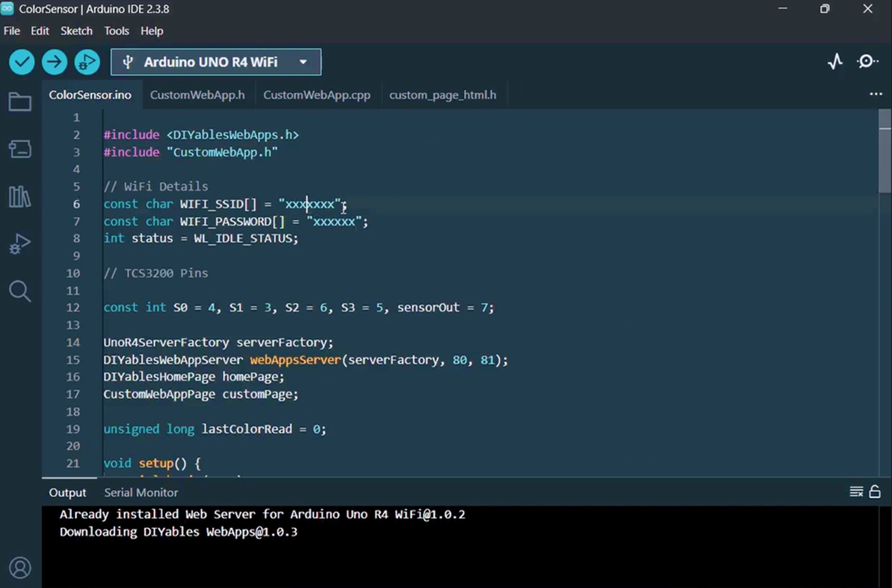
Task: Open the Search sidebar
Action: [x=20, y=291]
